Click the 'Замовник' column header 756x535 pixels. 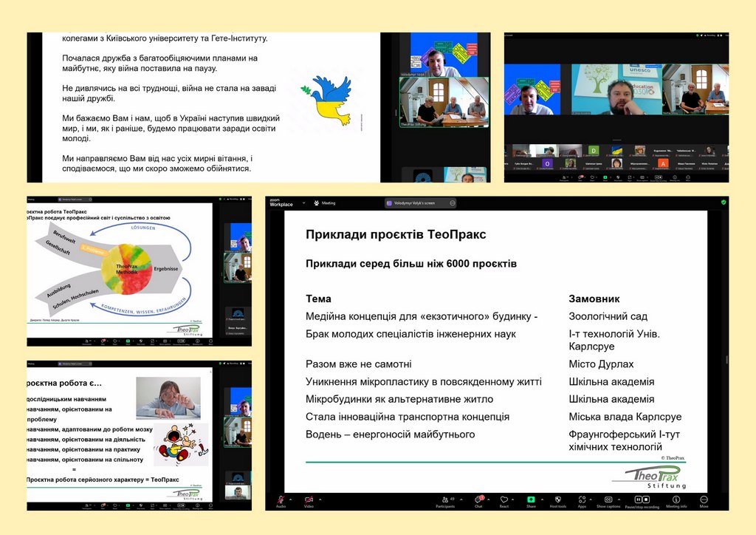(x=594, y=299)
